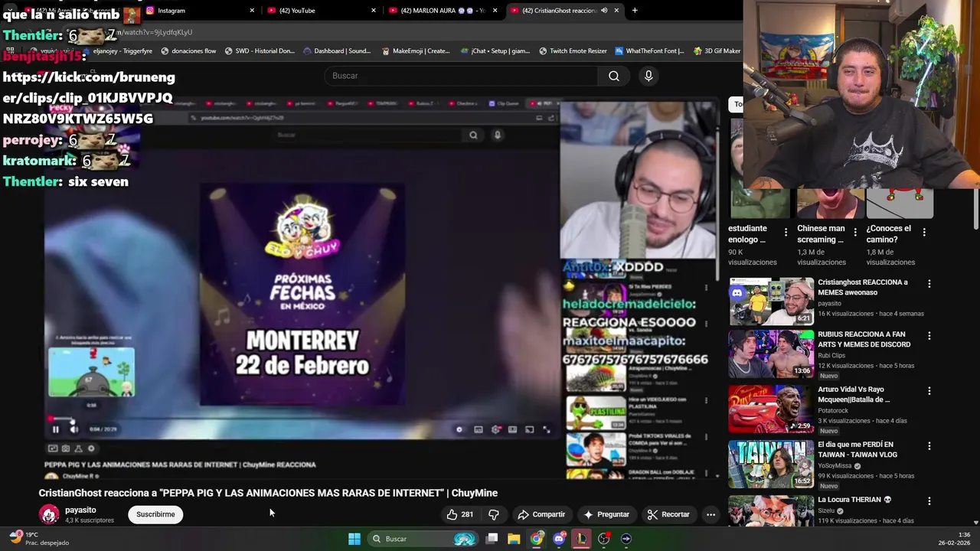Click the video title CristianGhost reacciona a PEPPA PIG
The width and height of the screenshot is (980, 551).
(x=268, y=493)
